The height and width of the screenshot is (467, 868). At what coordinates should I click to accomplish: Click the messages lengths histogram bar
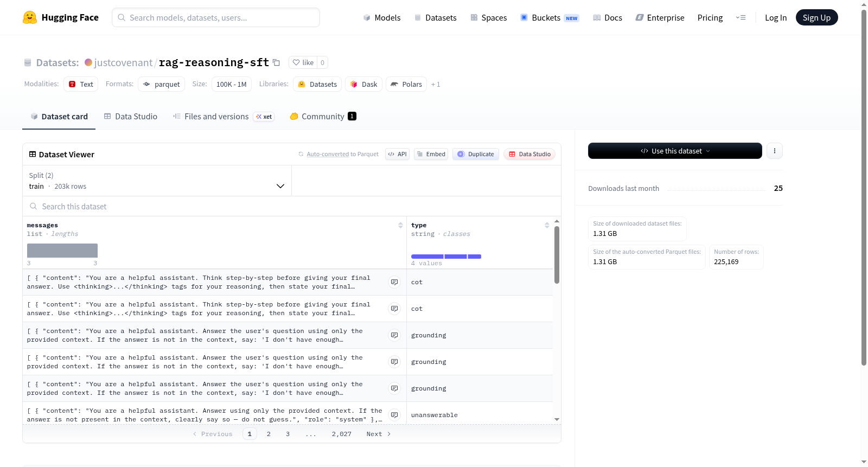click(x=62, y=250)
